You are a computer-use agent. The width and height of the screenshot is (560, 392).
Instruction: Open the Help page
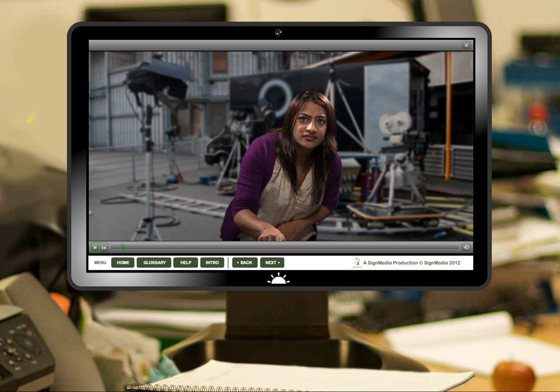pyautogui.click(x=185, y=263)
